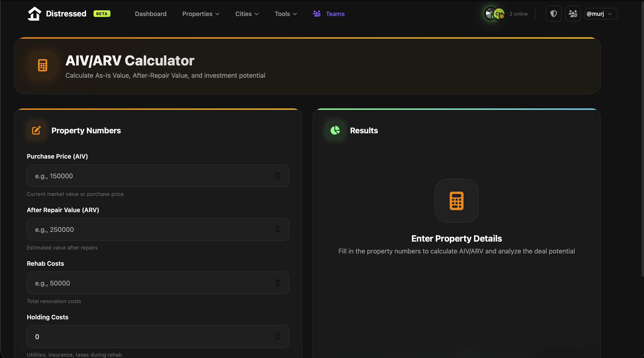
Task: Click the calculator icon in the AIV/ARV header
Action: (43, 65)
